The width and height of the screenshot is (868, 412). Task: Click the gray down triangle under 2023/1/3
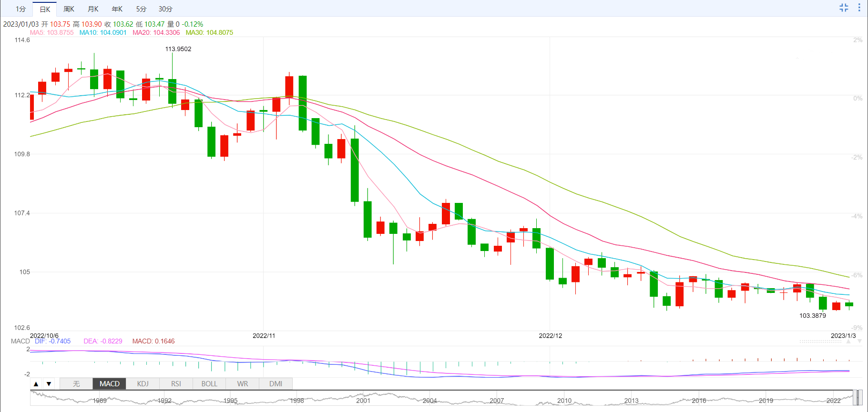859,341
